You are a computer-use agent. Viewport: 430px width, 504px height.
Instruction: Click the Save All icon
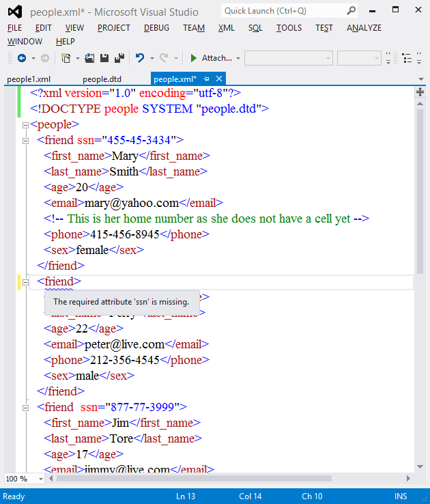tap(119, 58)
